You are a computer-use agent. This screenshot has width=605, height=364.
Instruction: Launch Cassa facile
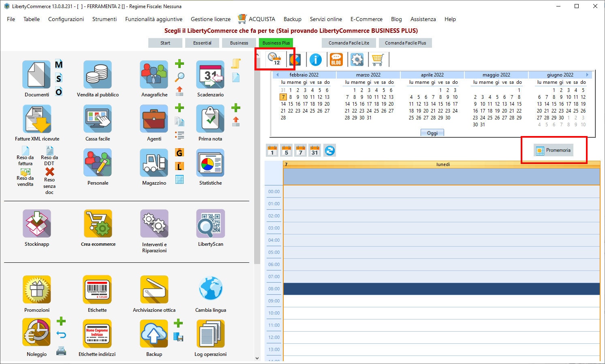click(x=98, y=119)
